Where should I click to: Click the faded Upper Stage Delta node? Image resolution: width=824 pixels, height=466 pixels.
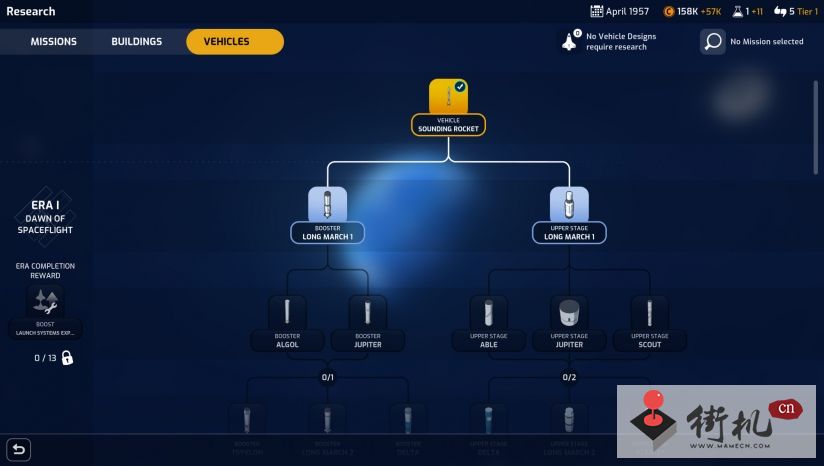coord(488,430)
